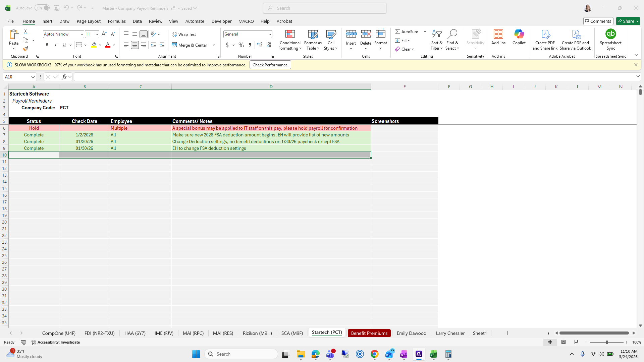This screenshot has height=362, width=644.
Task: Click the zoom slider handle
Action: (x=607, y=342)
